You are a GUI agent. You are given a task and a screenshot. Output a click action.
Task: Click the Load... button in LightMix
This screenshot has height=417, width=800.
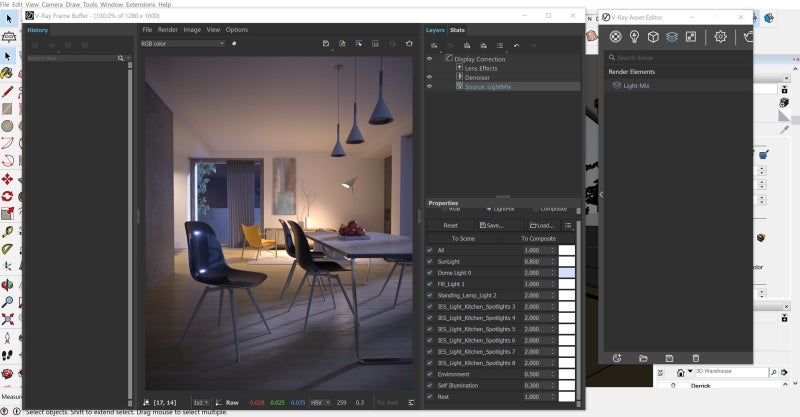[x=542, y=225]
